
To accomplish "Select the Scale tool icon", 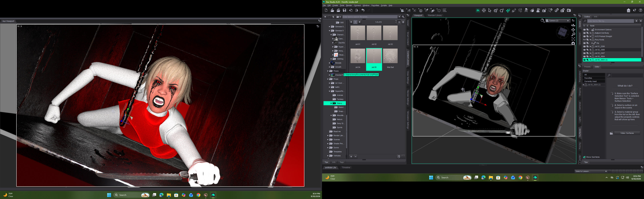I will [514, 10].
